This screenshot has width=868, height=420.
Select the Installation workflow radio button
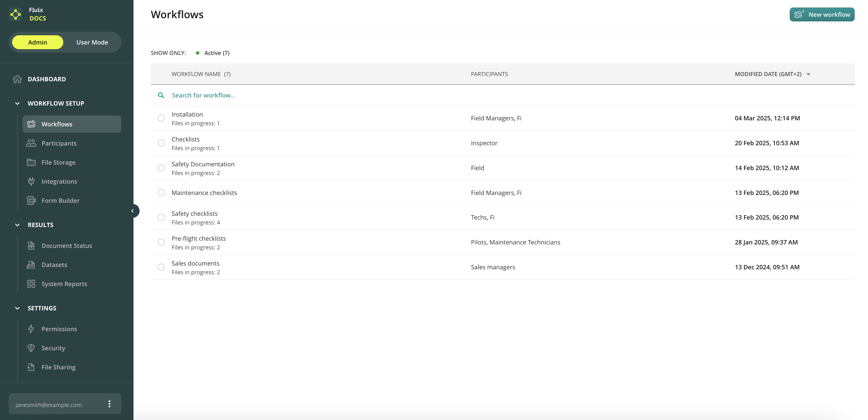[161, 118]
